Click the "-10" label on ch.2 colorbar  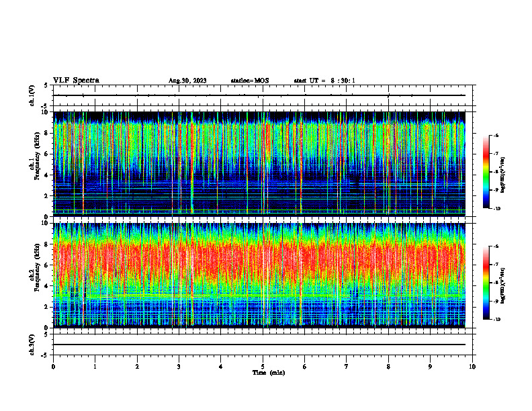pyautogui.click(x=497, y=319)
